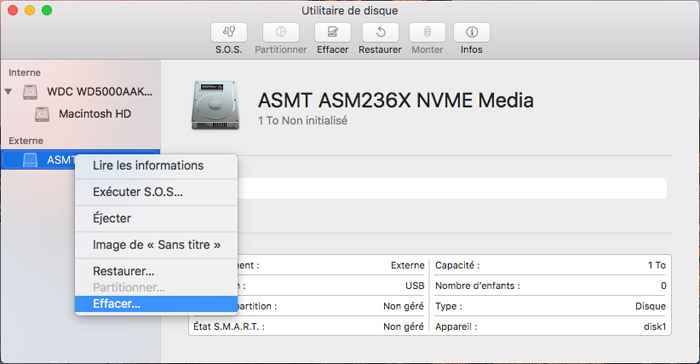Click the Capacité label in info table
The height and width of the screenshot is (364, 700).
(458, 265)
